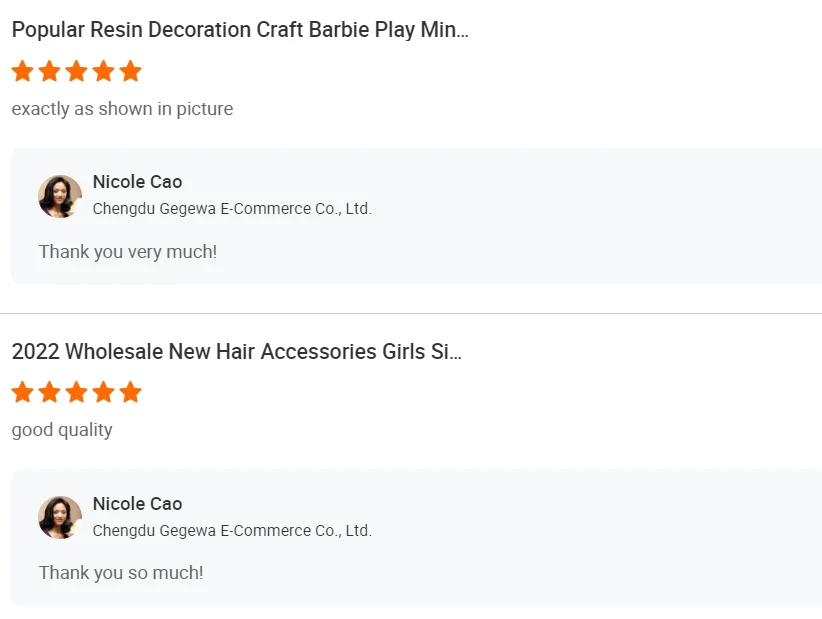
Task: Select the second star under the Hair Accessories title
Action: tap(49, 392)
